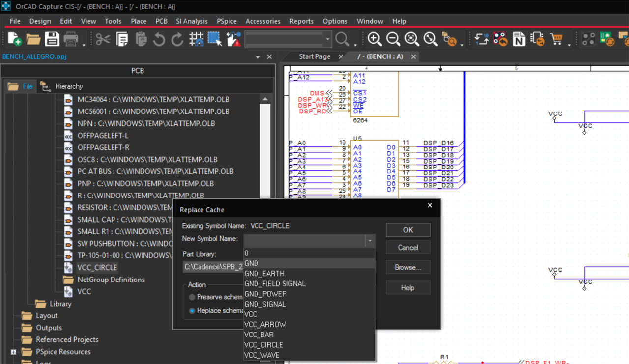Choose VCC_WAVE from the symbol list
Image resolution: width=629 pixels, height=364 pixels.
click(310, 355)
